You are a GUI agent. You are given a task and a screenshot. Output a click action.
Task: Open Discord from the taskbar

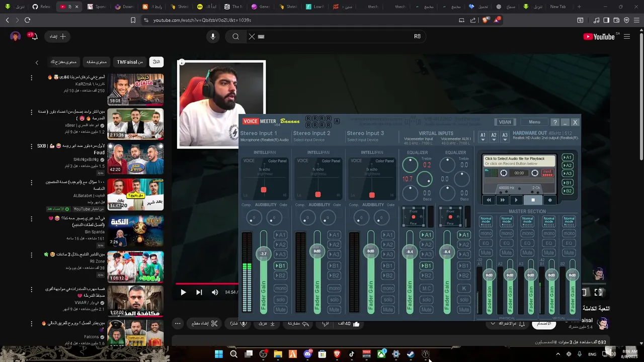(307, 354)
